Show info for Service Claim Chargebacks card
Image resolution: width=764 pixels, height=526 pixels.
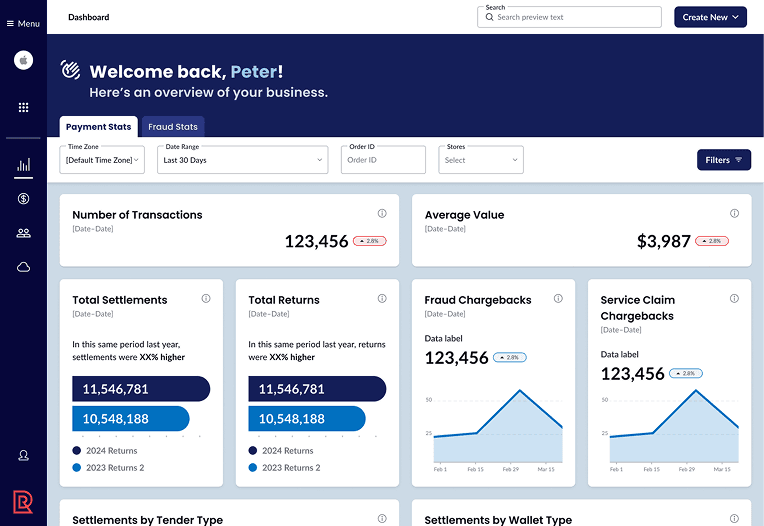click(734, 299)
